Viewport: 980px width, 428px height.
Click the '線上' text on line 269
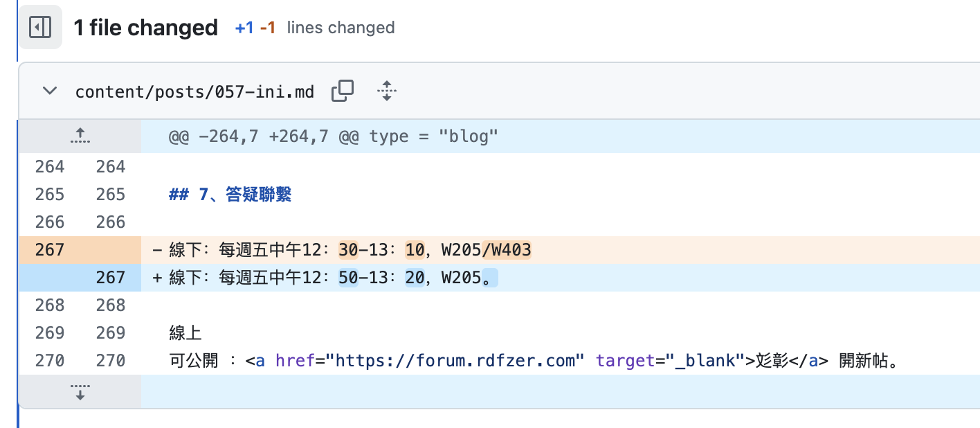point(185,333)
